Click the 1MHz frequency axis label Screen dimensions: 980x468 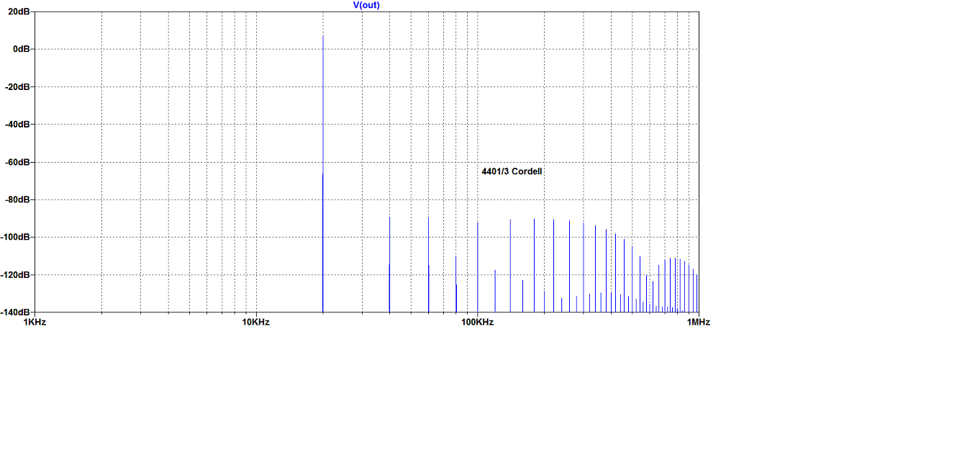click(x=698, y=322)
